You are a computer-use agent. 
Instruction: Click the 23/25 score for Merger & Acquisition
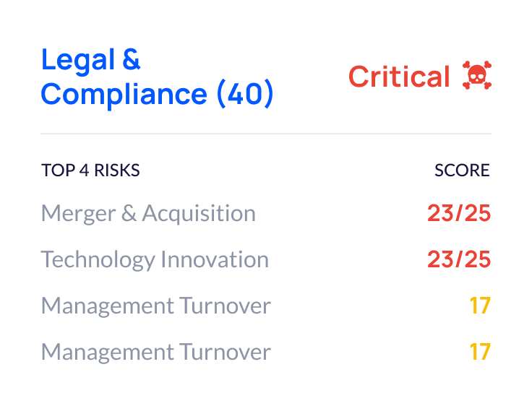(459, 213)
